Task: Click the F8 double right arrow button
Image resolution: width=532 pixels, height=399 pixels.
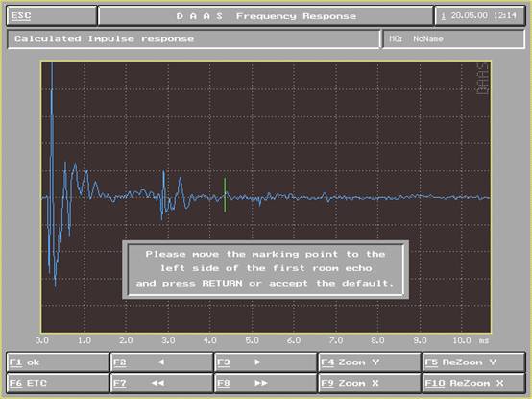Action: (266, 383)
